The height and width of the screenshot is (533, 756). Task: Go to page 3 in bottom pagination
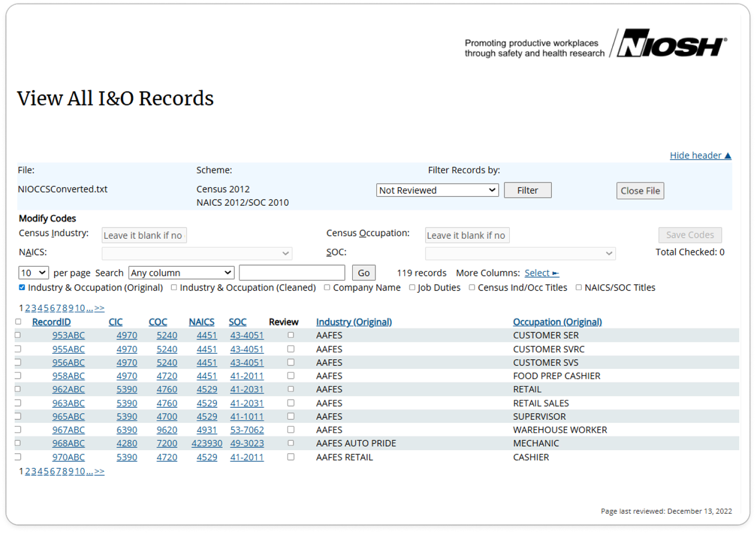coord(34,471)
